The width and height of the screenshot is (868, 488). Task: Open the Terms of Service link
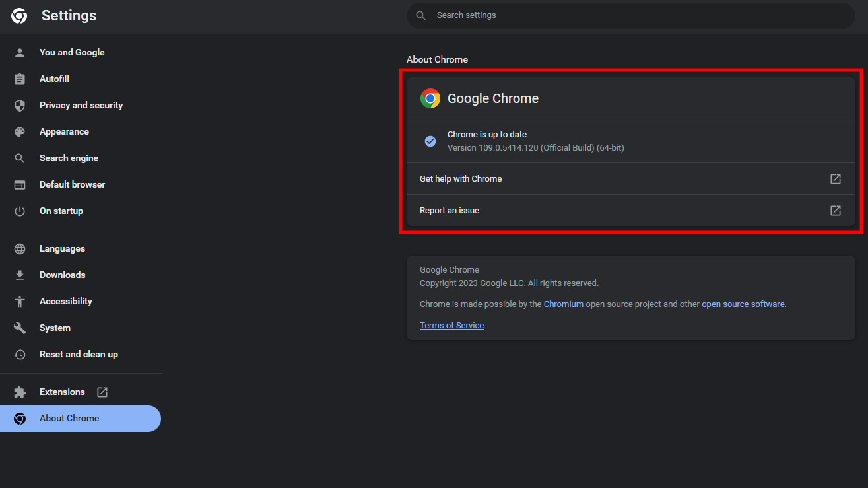pyautogui.click(x=451, y=326)
